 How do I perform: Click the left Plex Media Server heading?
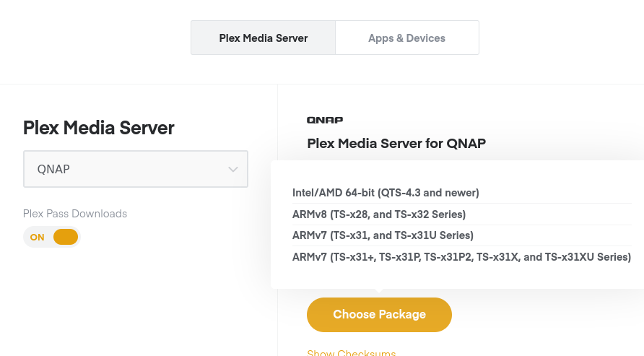point(99,128)
